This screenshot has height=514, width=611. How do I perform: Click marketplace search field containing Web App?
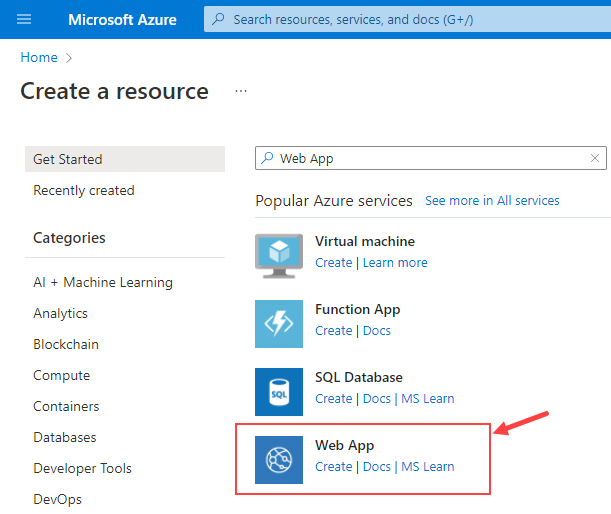point(431,158)
